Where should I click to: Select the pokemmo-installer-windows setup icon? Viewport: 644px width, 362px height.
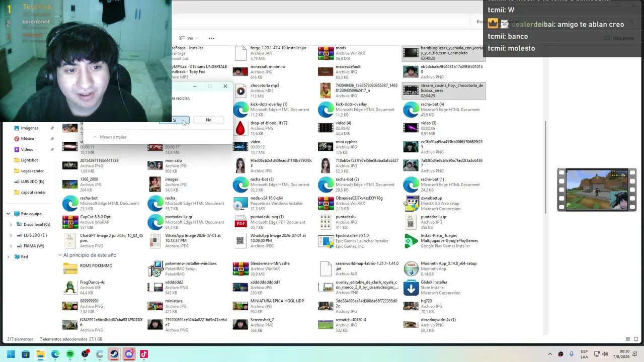point(155,268)
